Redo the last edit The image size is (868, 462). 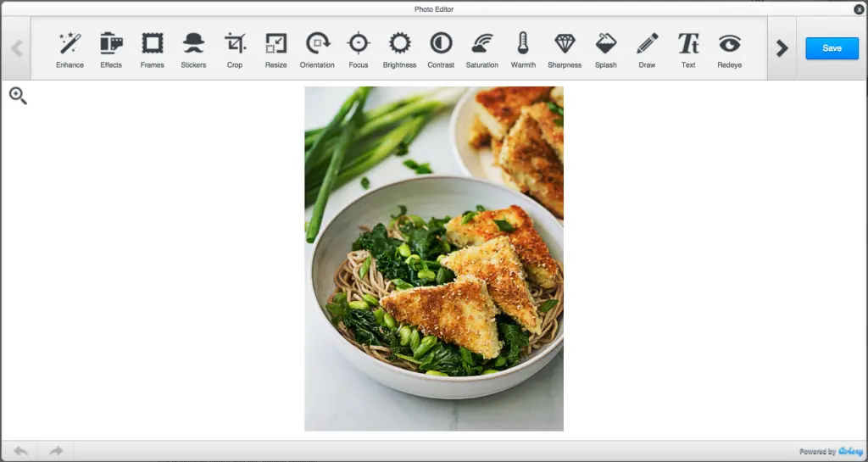pos(56,451)
